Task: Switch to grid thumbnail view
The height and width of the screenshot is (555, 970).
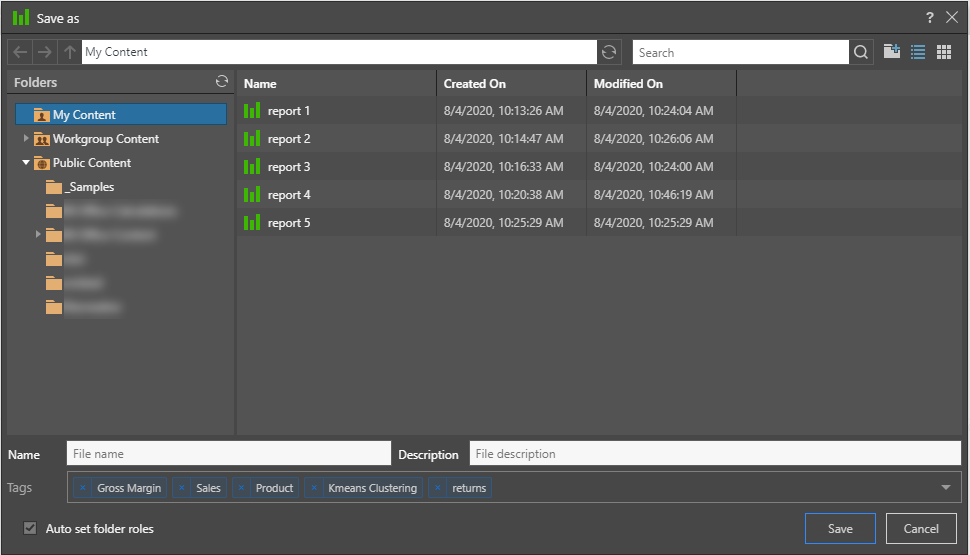Action: [x=944, y=52]
